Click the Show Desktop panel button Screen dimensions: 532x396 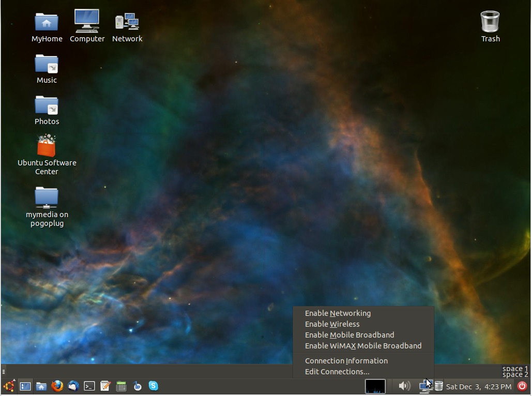(25, 386)
